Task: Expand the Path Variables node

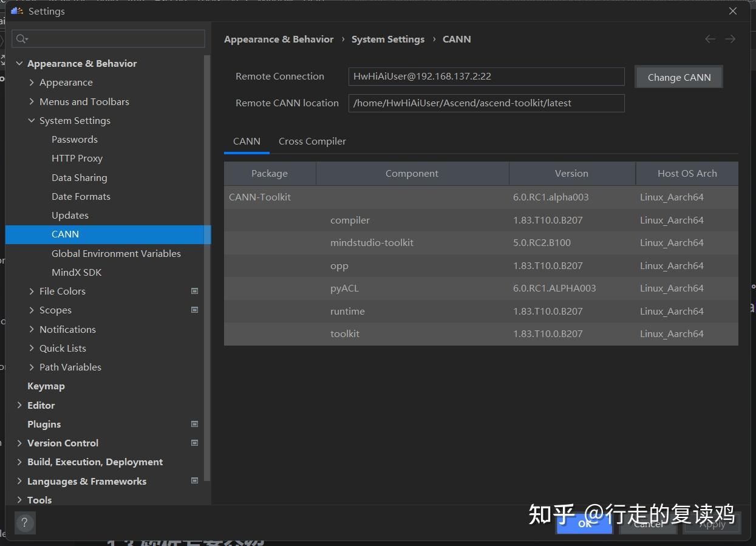Action: [32, 367]
